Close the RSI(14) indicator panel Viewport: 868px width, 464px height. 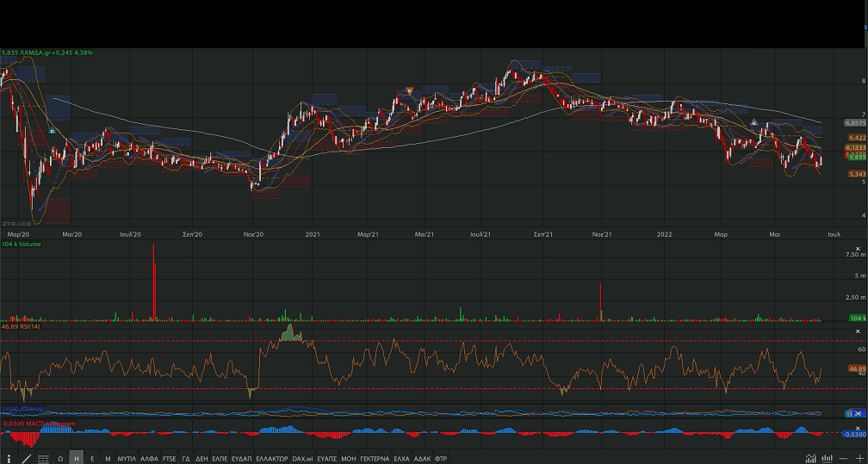click(x=858, y=331)
